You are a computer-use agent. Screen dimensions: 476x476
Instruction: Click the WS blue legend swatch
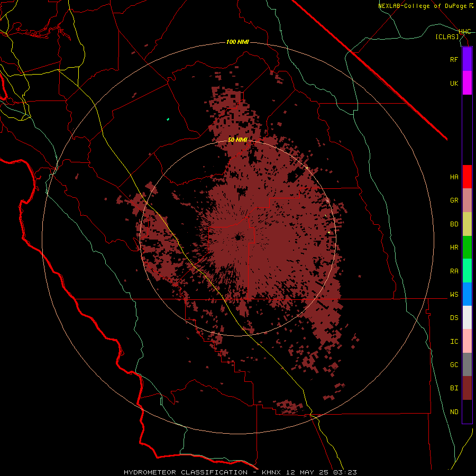coord(467,294)
